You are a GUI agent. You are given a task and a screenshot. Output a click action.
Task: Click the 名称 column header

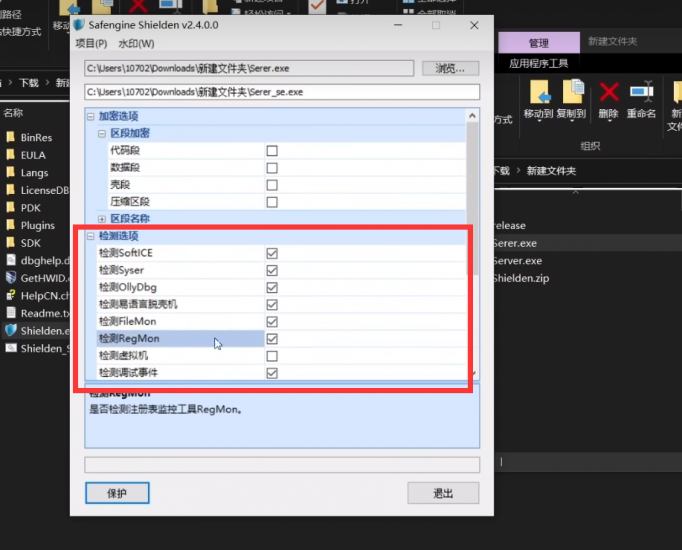(x=13, y=113)
